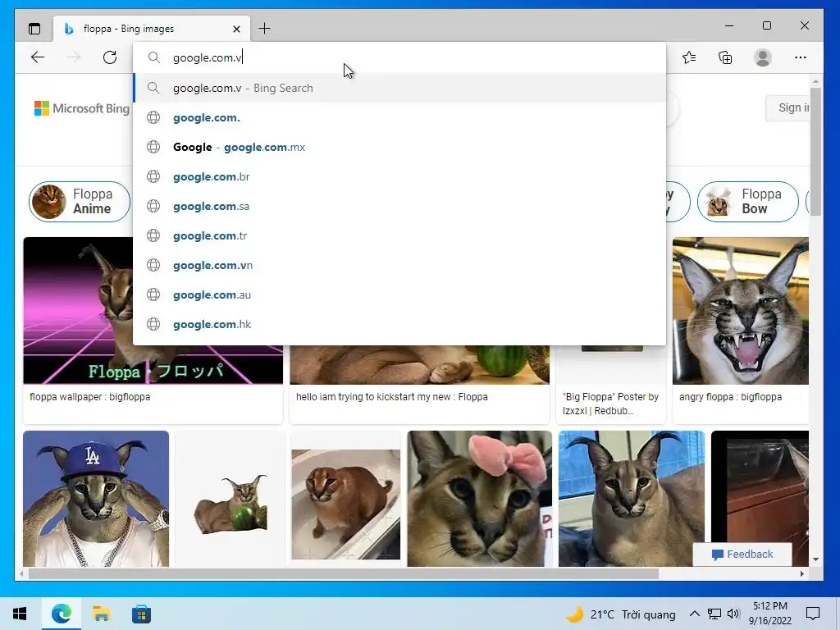840x630 pixels.
Task: Open the tab actions menu icon
Action: [34, 29]
